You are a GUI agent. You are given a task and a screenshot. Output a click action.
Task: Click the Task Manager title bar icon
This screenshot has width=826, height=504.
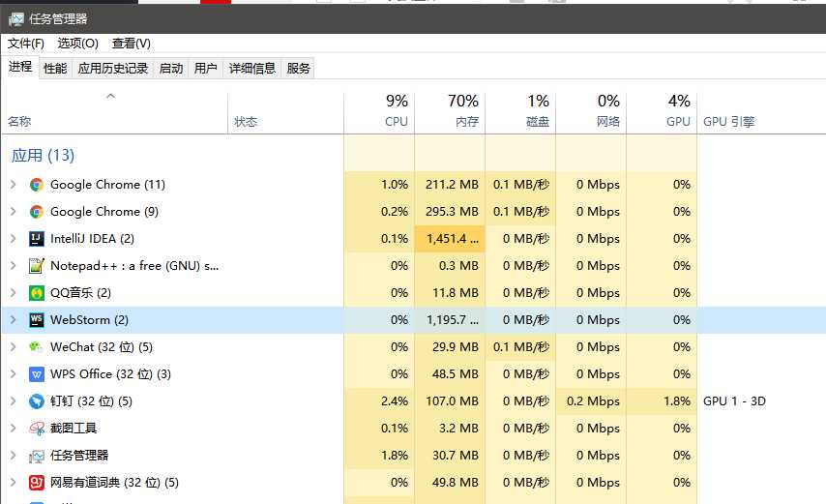(16, 19)
